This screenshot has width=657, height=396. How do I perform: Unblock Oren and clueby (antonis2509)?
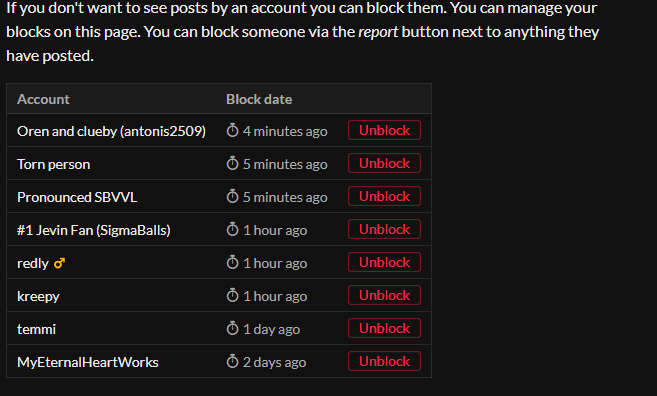pos(384,130)
